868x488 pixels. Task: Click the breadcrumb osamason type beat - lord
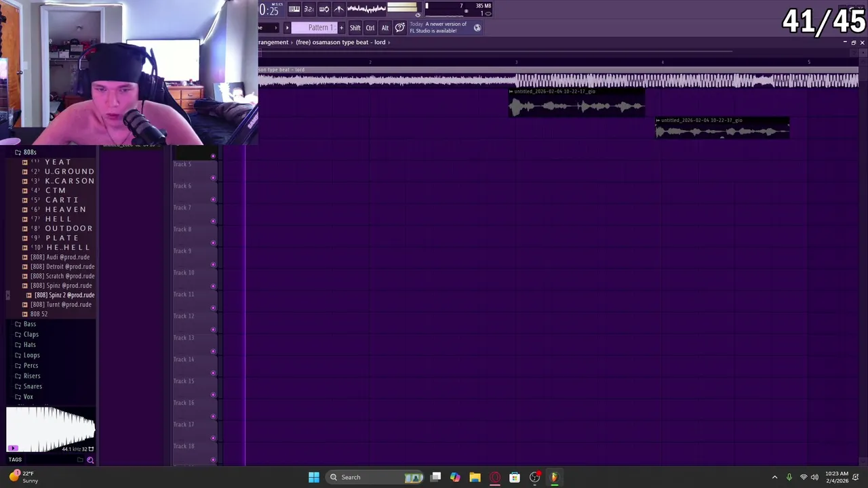(x=340, y=42)
